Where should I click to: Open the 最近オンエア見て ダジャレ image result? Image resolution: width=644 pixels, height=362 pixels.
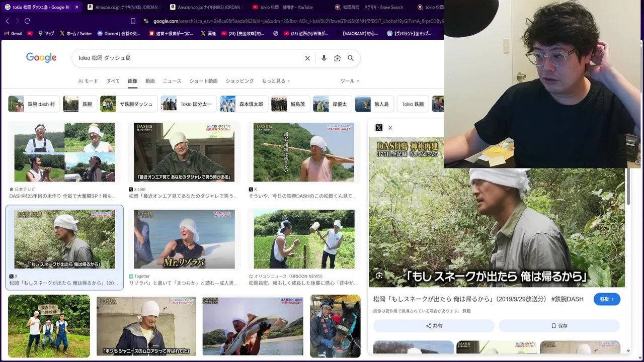pos(184,152)
